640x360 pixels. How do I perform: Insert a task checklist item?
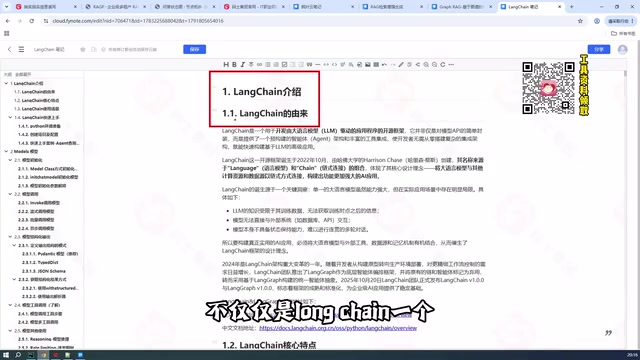tap(284, 64)
